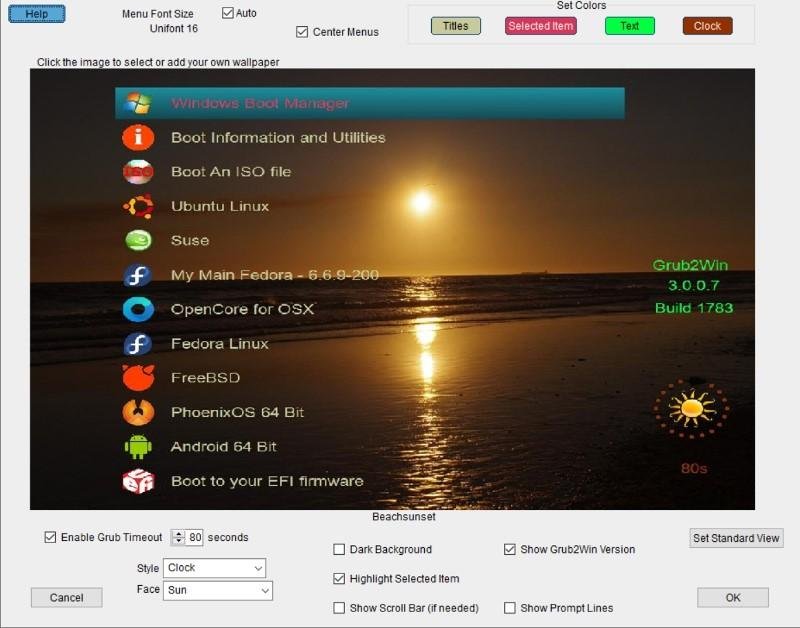Click the timeout seconds stepper arrows
Viewport: 800px width, 628px height.
click(x=178, y=537)
